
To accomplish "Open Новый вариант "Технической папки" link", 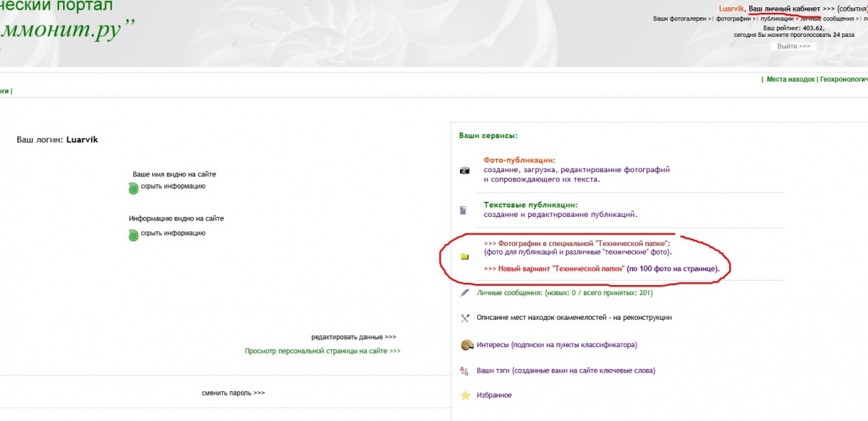I will (553, 268).
